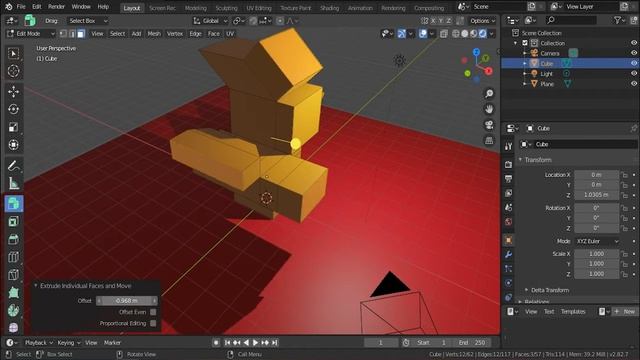
Task: Select the Inset Faces tool
Action: pyautogui.click(x=13, y=222)
